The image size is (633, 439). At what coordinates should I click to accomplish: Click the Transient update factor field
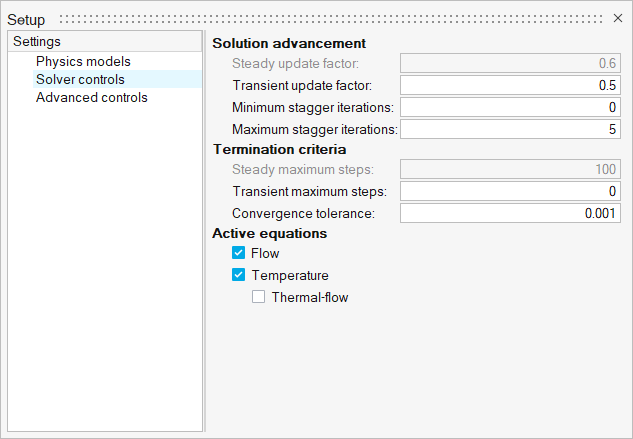click(510, 86)
